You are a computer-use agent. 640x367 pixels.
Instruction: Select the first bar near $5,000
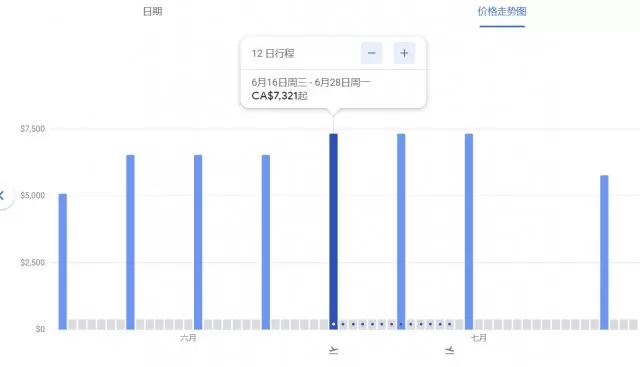(x=62, y=261)
